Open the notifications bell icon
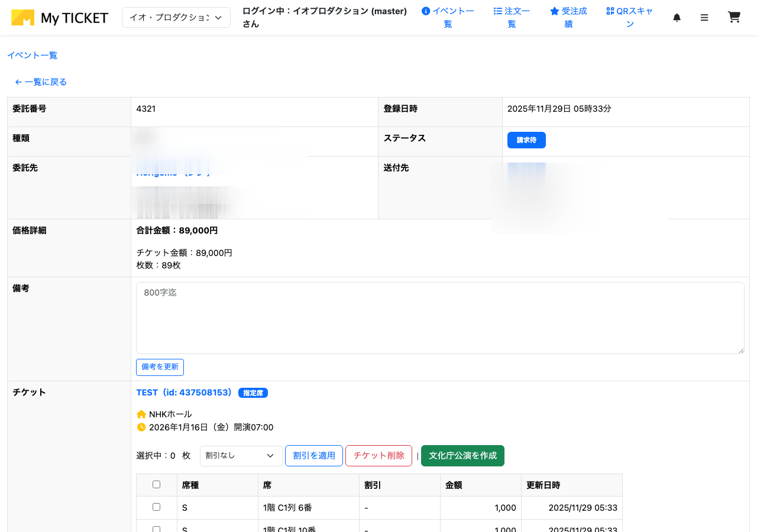The image size is (757, 532). [x=677, y=17]
